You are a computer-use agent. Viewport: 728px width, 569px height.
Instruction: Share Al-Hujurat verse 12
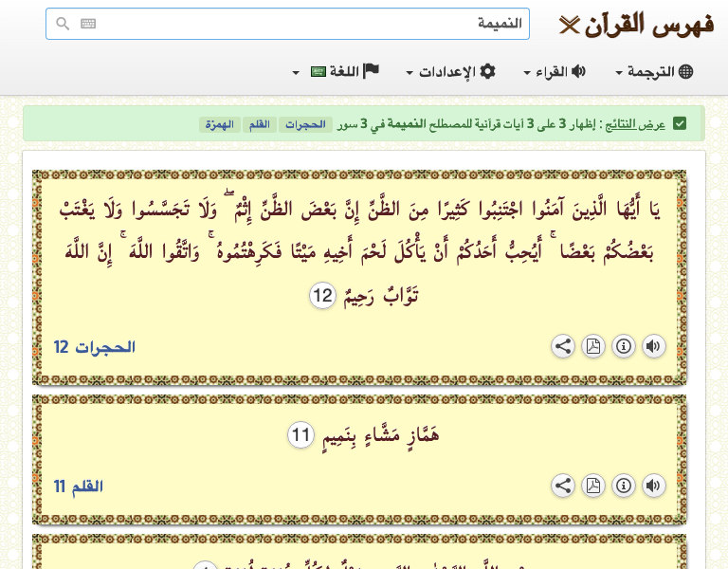coord(563,346)
